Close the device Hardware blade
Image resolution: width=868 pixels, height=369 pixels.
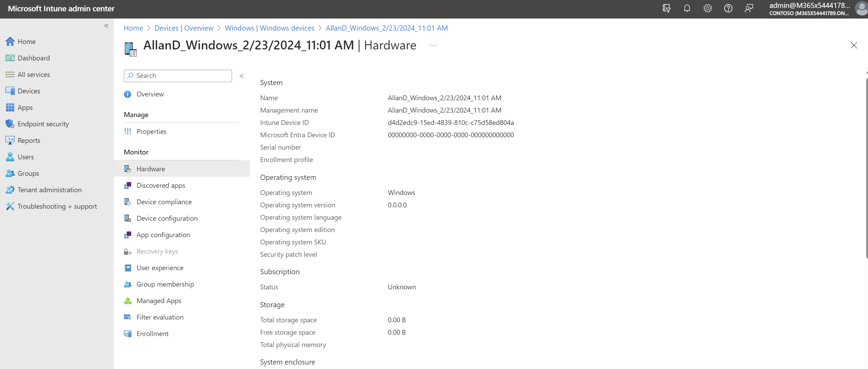click(x=854, y=45)
